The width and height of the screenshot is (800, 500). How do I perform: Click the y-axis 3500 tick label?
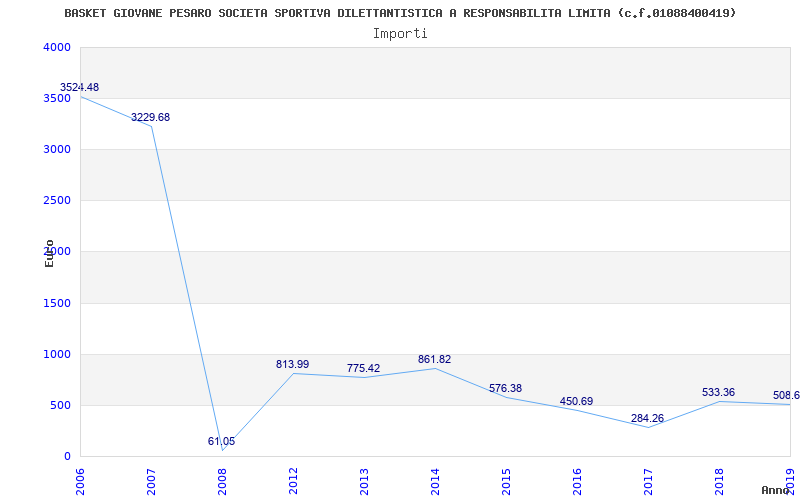coord(57,98)
